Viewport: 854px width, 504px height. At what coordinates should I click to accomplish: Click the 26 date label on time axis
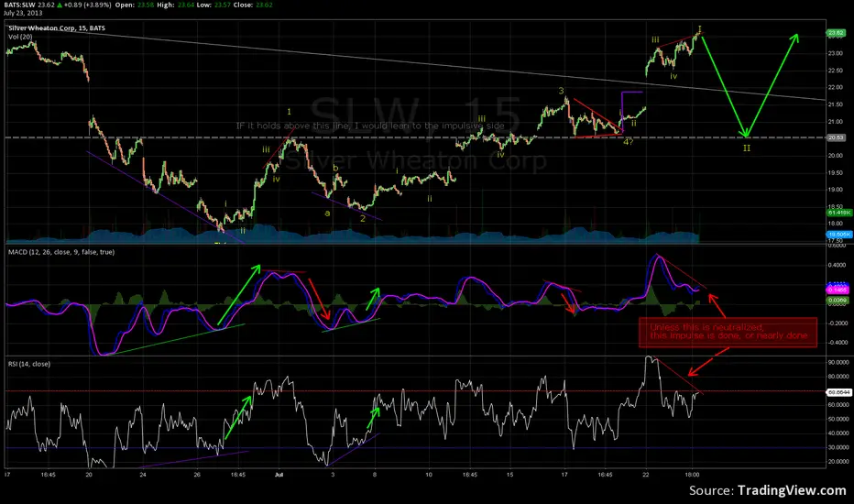197,475
